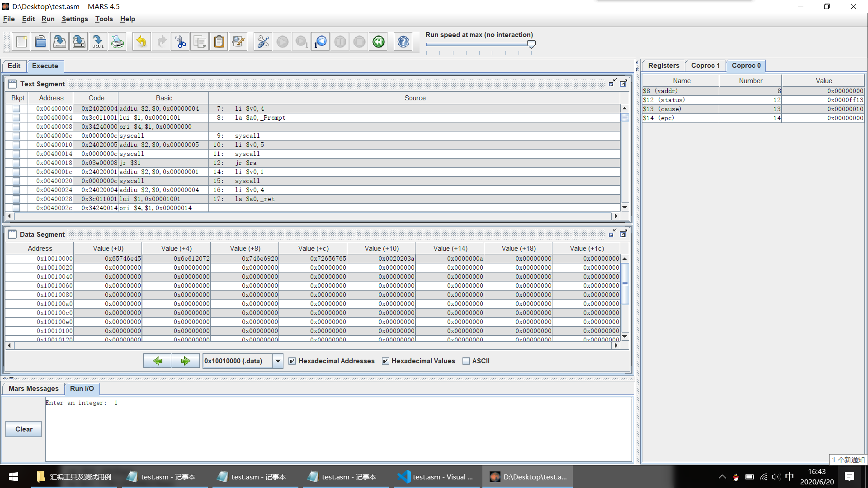Image resolution: width=868 pixels, height=488 pixels.
Task: Open the Settings menu
Action: [x=75, y=19]
